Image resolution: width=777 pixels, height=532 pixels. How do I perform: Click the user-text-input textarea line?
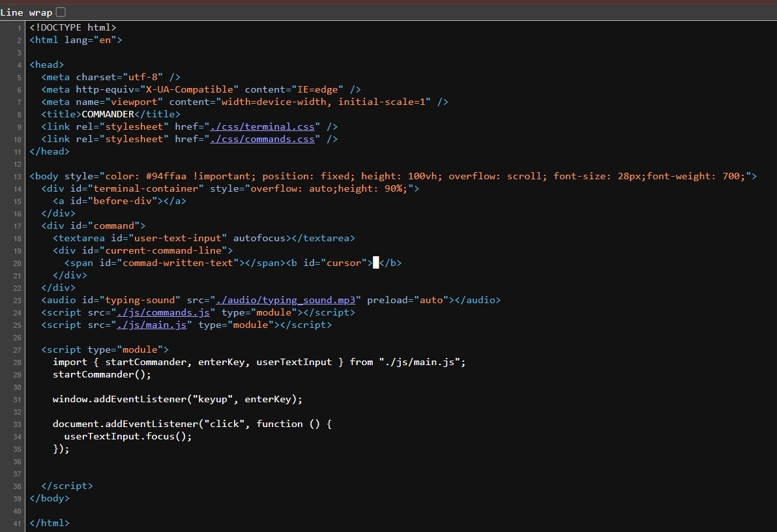pos(204,238)
